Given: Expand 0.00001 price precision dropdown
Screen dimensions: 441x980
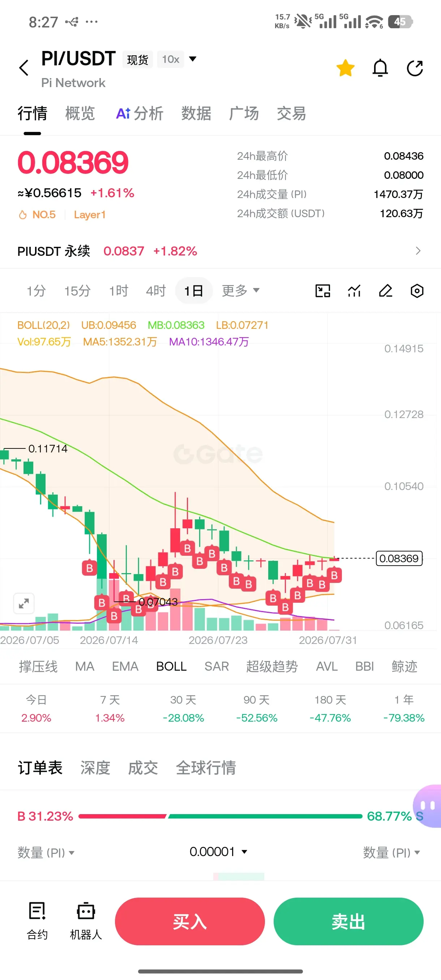Looking at the screenshot, I should point(219,851).
